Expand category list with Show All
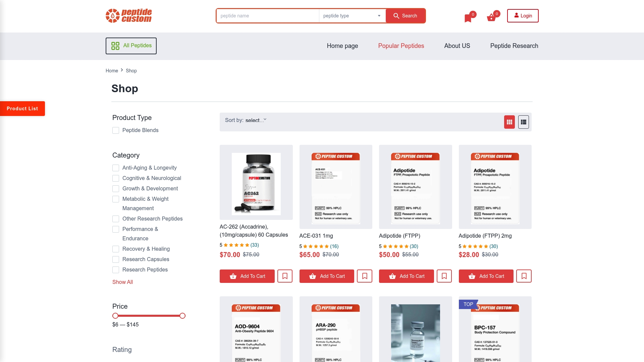644x362 pixels. (x=122, y=282)
